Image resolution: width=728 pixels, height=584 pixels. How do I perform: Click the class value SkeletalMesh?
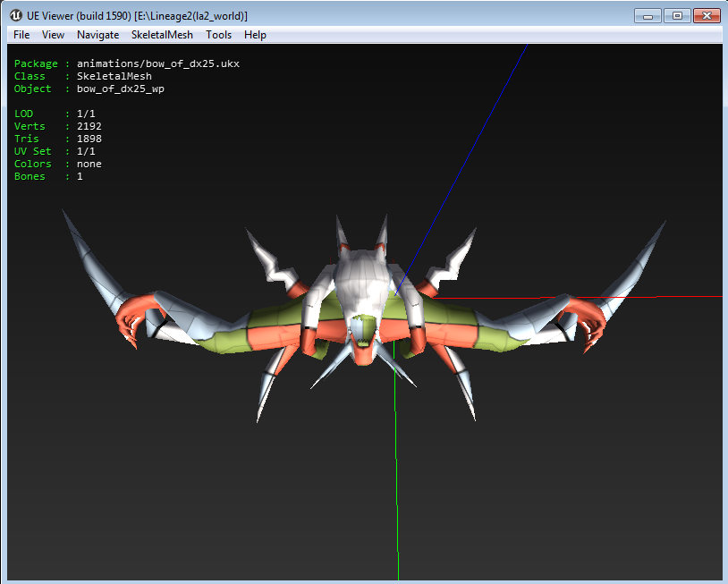click(x=114, y=76)
